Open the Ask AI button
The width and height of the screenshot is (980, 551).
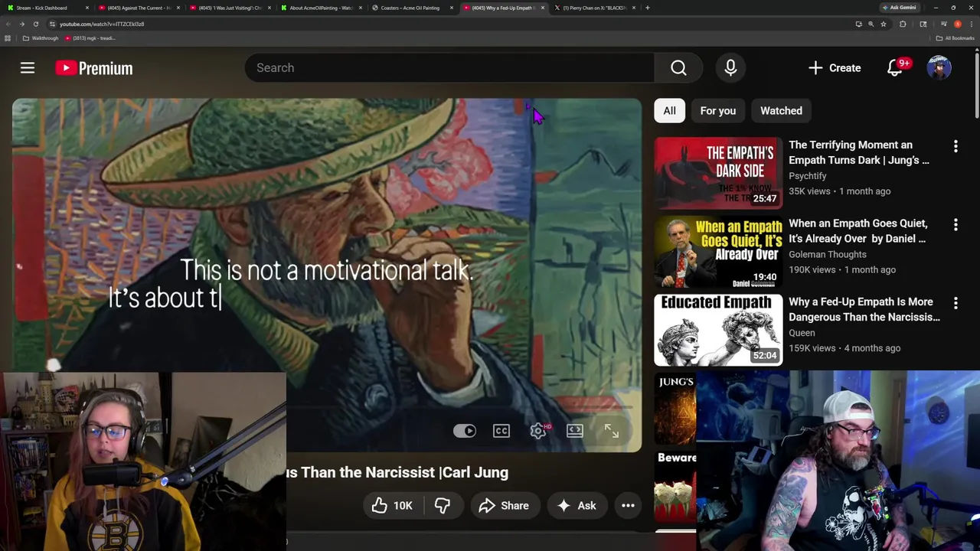click(577, 506)
